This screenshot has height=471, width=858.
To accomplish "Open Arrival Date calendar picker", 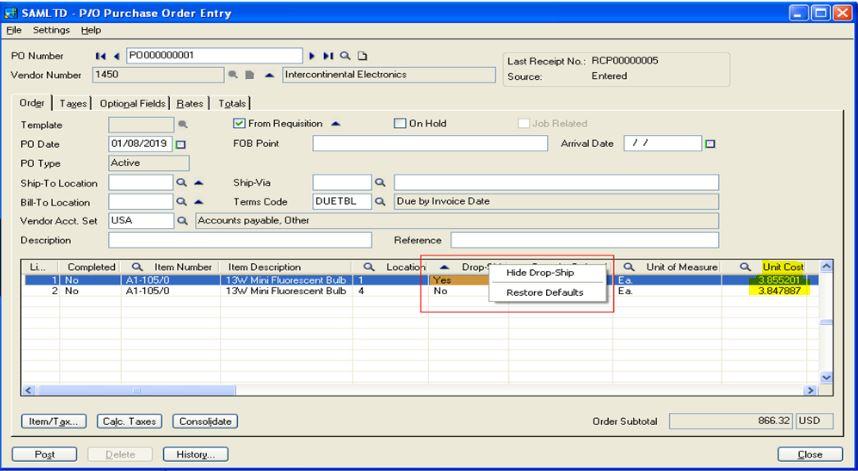I will (710, 144).
